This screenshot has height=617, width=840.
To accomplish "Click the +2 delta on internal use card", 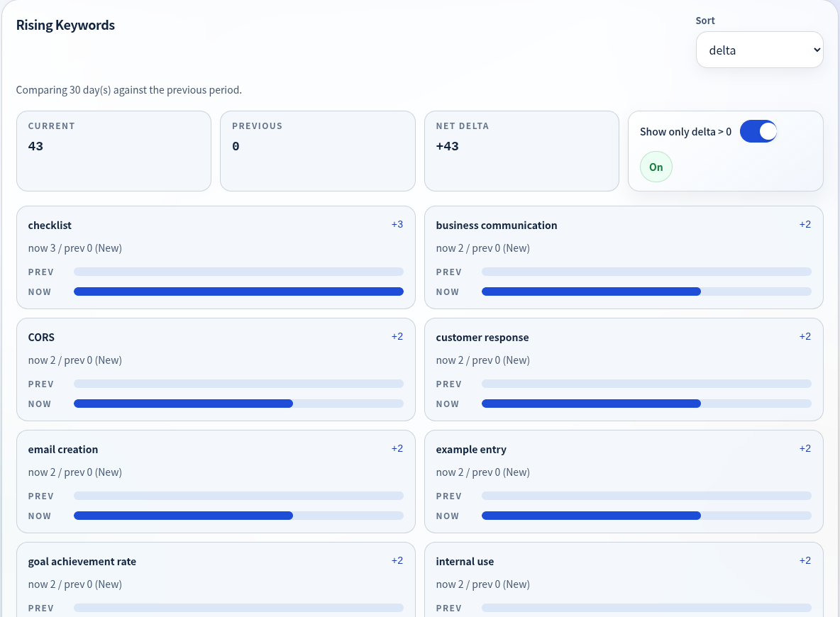I will [805, 560].
